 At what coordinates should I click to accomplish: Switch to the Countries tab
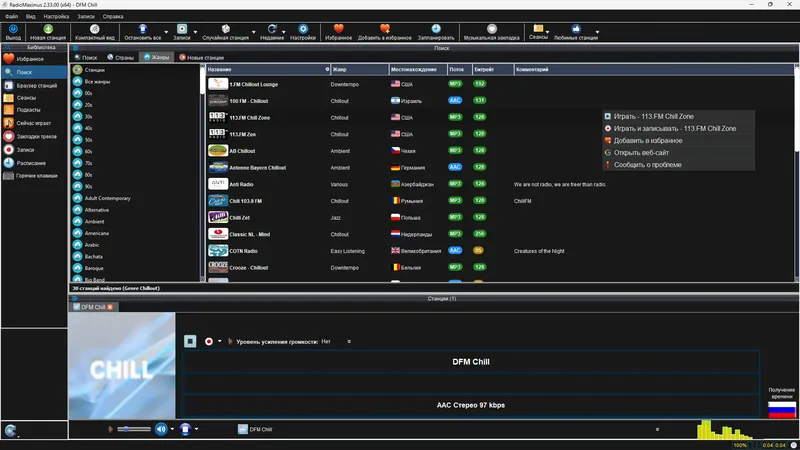tap(120, 58)
